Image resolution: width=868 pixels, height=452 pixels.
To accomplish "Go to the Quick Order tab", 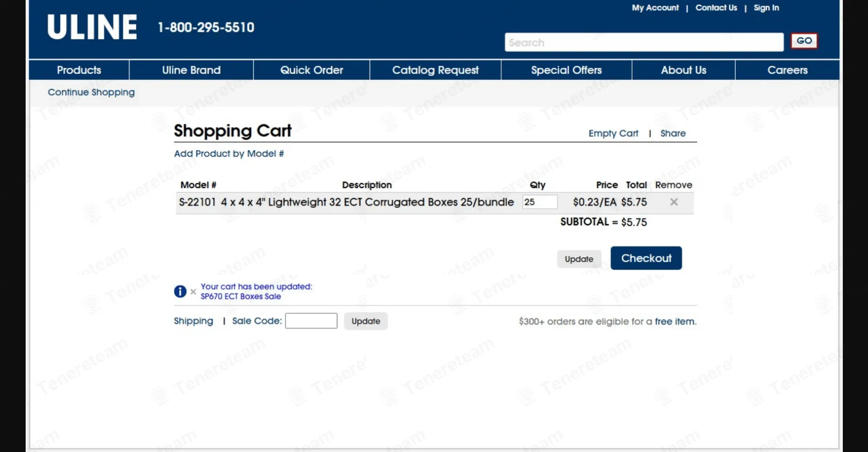I will (x=312, y=70).
